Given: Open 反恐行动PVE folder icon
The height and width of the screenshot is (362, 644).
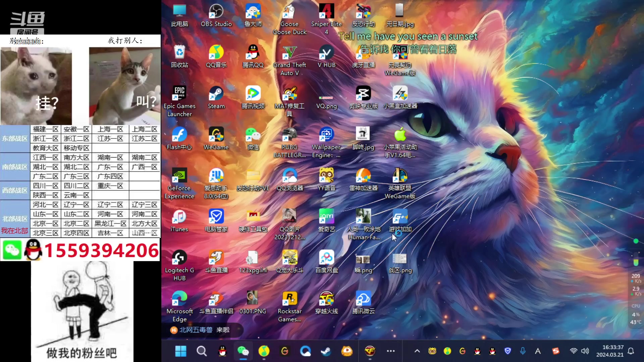Looking at the screenshot, I should 253,179.
